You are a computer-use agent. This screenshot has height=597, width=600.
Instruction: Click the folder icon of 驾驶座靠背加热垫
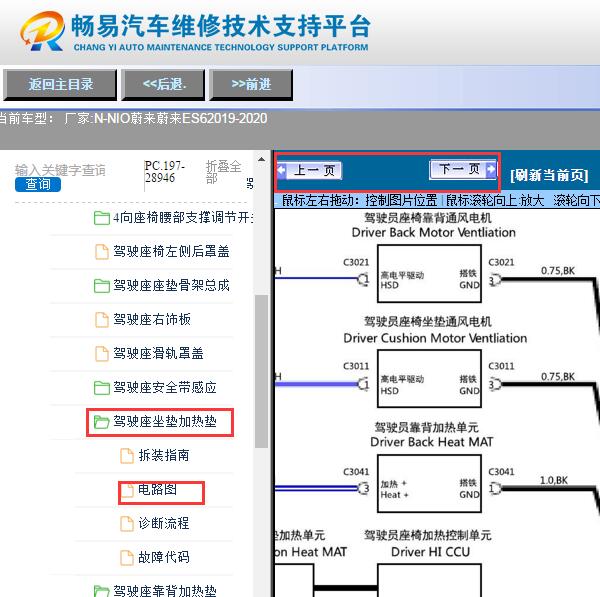(102, 590)
